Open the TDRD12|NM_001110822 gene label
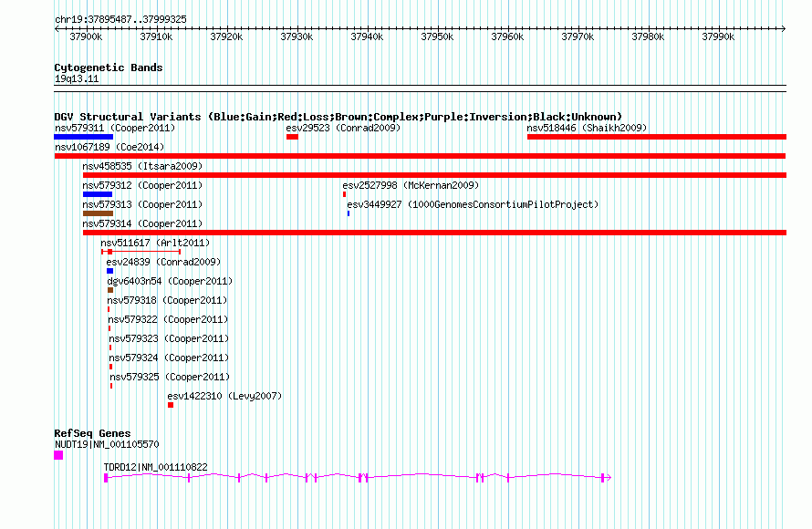This screenshot has height=529, width=812. click(x=155, y=467)
